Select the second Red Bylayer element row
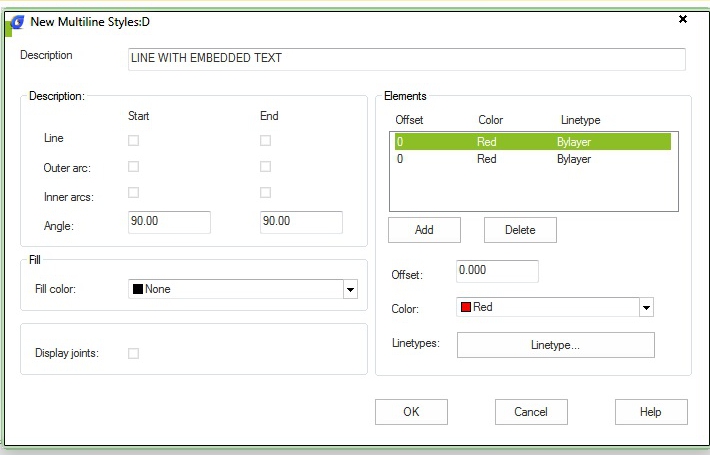 point(532,159)
